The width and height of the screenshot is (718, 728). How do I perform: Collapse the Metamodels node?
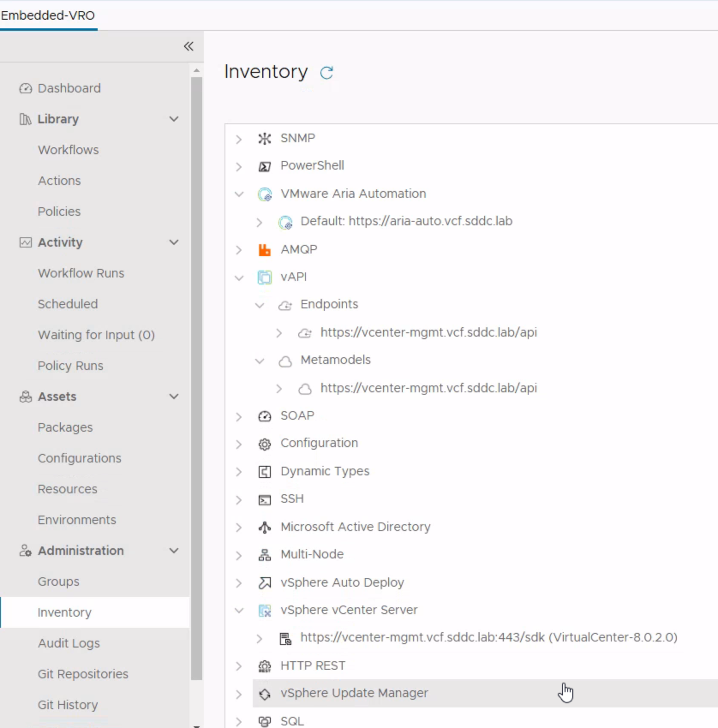click(259, 361)
